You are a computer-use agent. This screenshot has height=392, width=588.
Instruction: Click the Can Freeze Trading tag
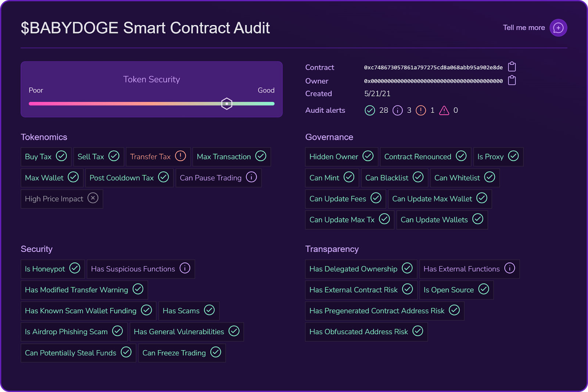pyautogui.click(x=182, y=353)
